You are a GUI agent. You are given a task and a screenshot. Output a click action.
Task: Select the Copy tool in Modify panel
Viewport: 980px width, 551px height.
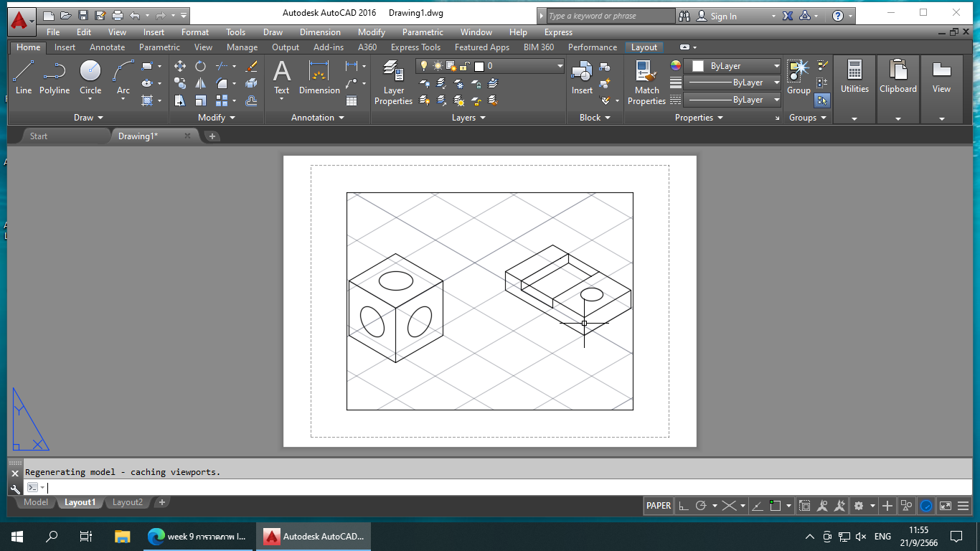point(180,83)
